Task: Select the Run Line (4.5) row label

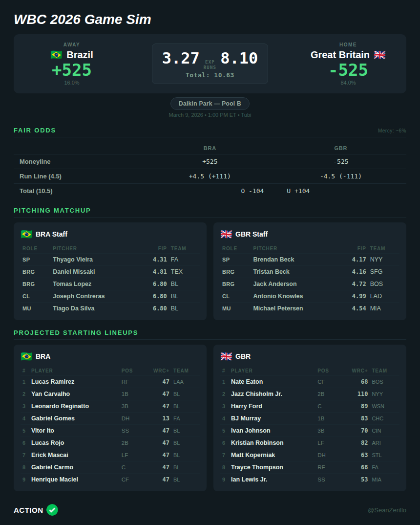Action: (41, 176)
